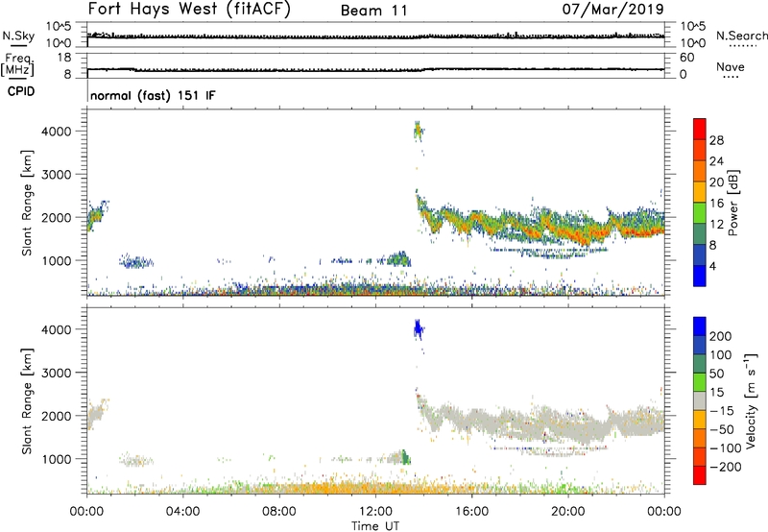Click the 08:00 time tick label
Viewport: 768px width, 532px height.
click(x=278, y=512)
